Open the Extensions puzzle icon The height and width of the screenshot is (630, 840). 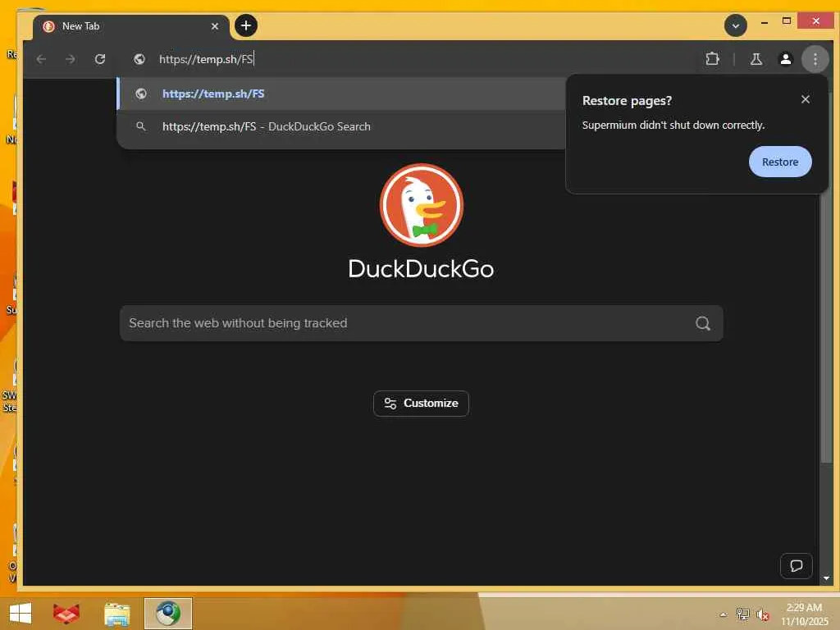coord(712,59)
